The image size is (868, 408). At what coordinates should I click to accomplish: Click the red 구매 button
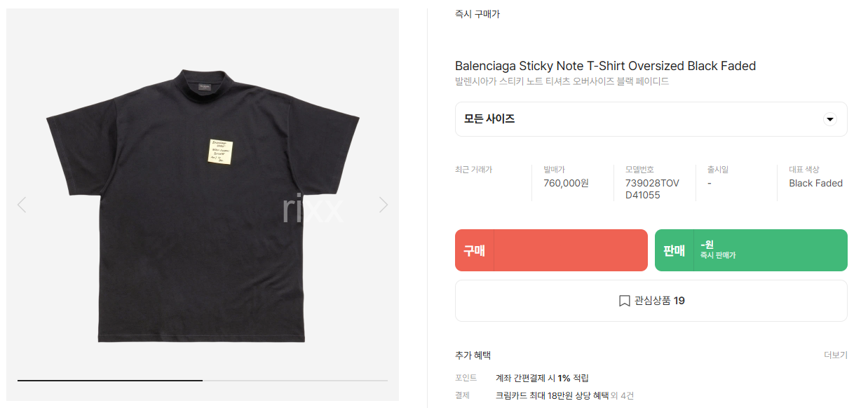point(551,250)
